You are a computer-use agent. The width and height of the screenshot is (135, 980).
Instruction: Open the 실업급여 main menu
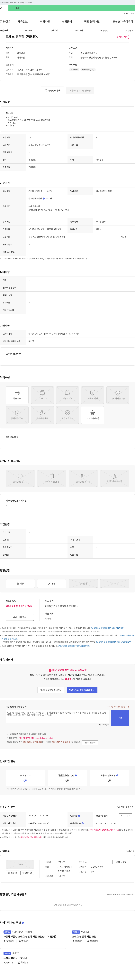(67, 22)
